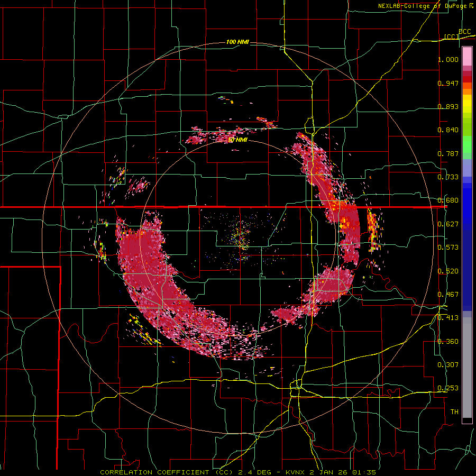Pick the orange band of the color scale
Screen dimensions: 476x476
[x=467, y=91]
